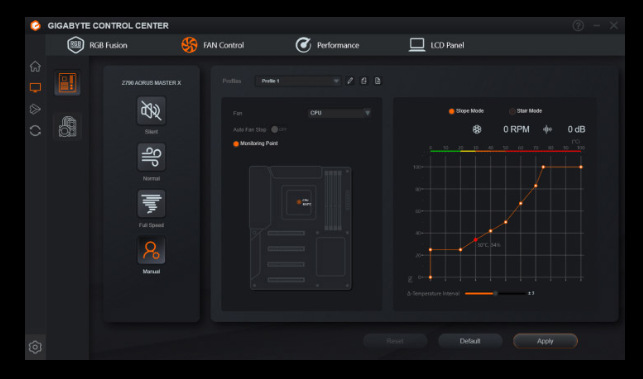The height and width of the screenshot is (379, 643).
Task: Select the curve point at 50°C
Action: pyautogui.click(x=506, y=222)
